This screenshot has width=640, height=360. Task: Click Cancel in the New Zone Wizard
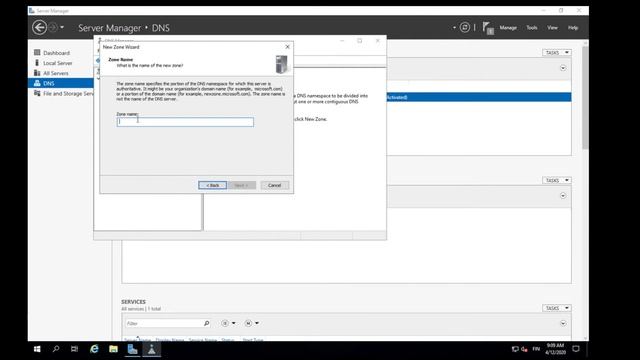click(x=274, y=185)
